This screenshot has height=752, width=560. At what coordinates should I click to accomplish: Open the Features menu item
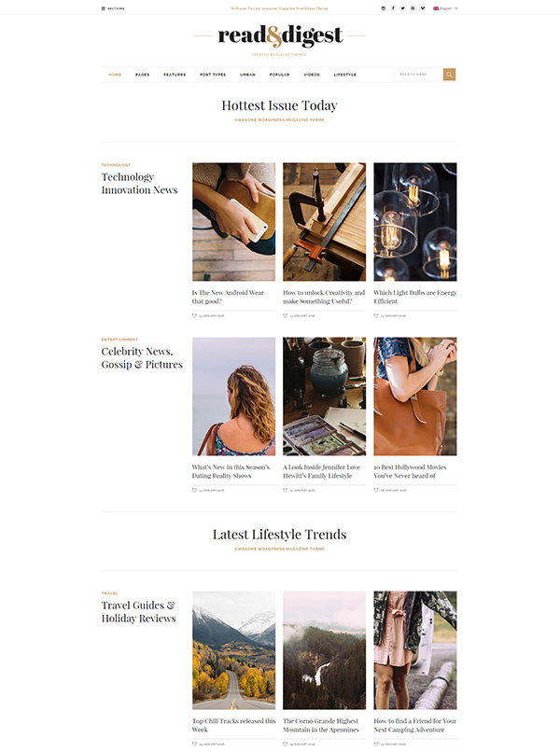click(175, 75)
